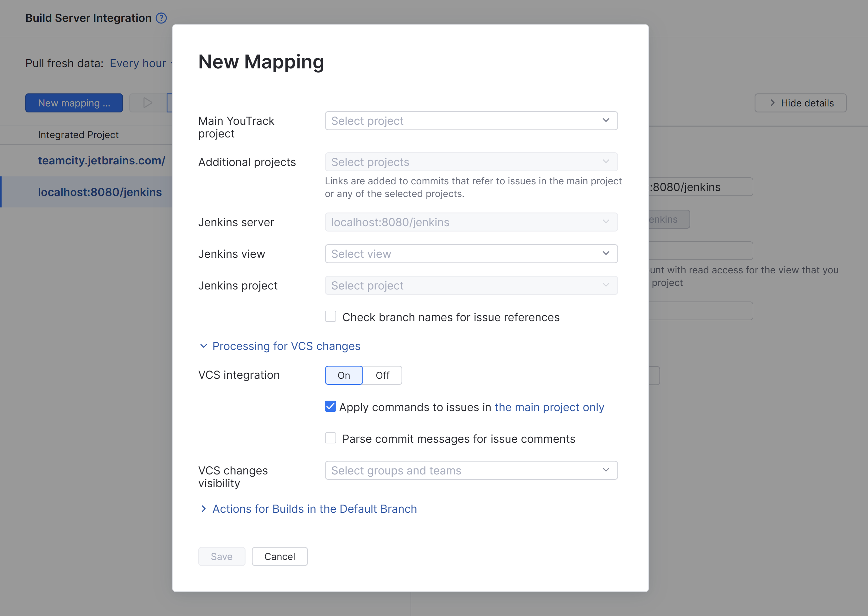The height and width of the screenshot is (616, 868).
Task: Open the Additional projects select chevron
Action: tap(605, 162)
